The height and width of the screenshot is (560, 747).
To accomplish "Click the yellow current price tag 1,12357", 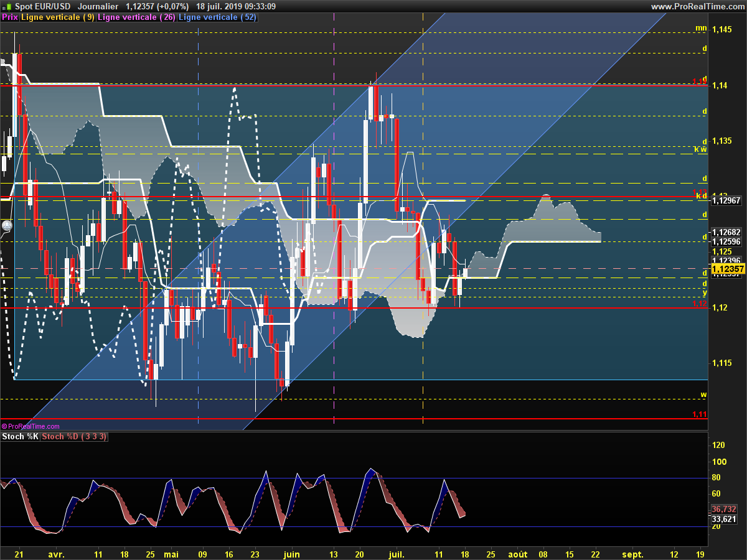I will coord(728,269).
